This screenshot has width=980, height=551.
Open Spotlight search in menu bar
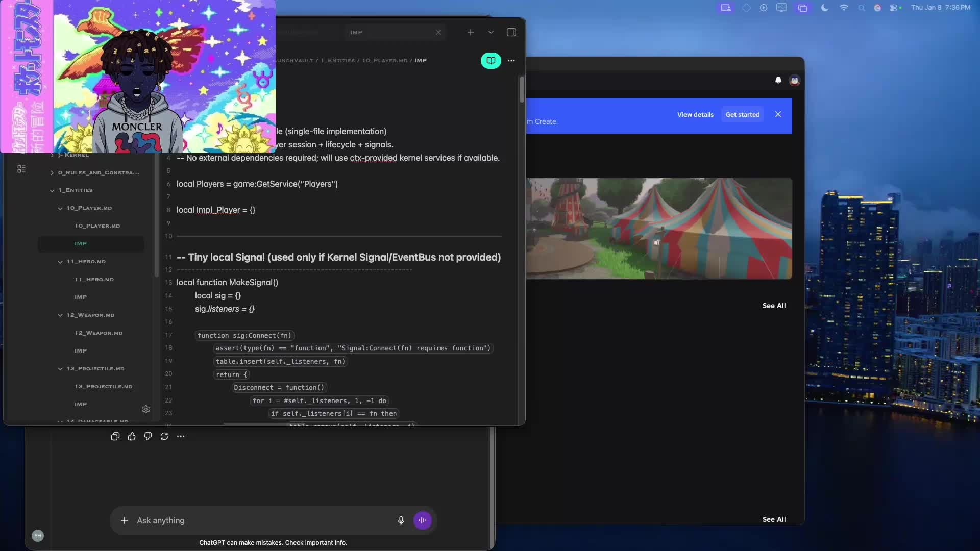tap(862, 8)
